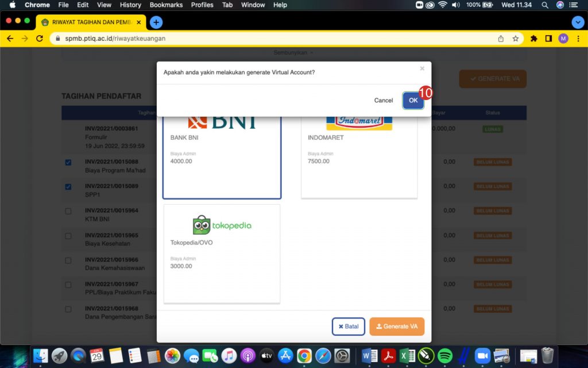Open Music from the Dock

pos(229,356)
